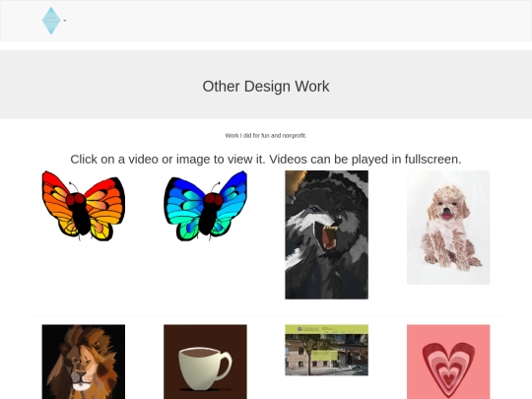
Task: Click the 'Other Design Work' heading
Action: point(266,86)
